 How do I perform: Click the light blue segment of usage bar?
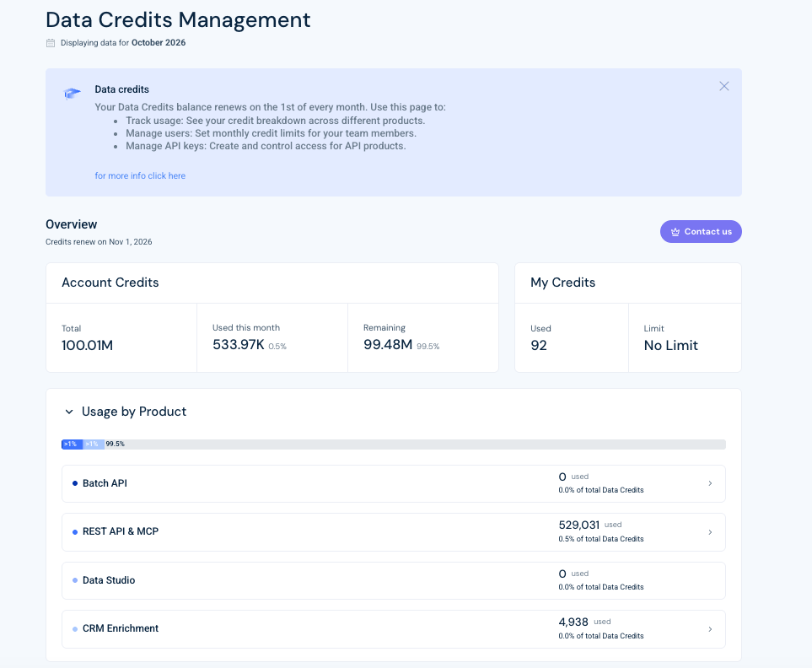tap(94, 444)
